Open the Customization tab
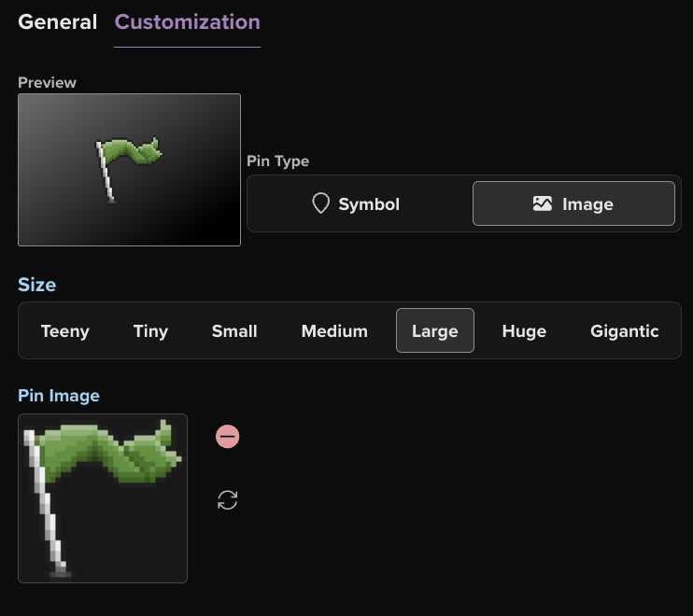This screenshot has height=616, width=693. coord(187,22)
